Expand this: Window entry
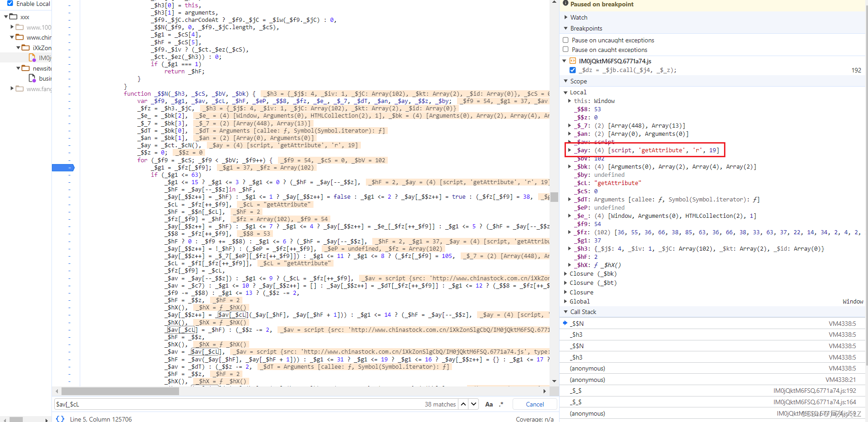The width and height of the screenshot is (868, 422). click(x=570, y=101)
